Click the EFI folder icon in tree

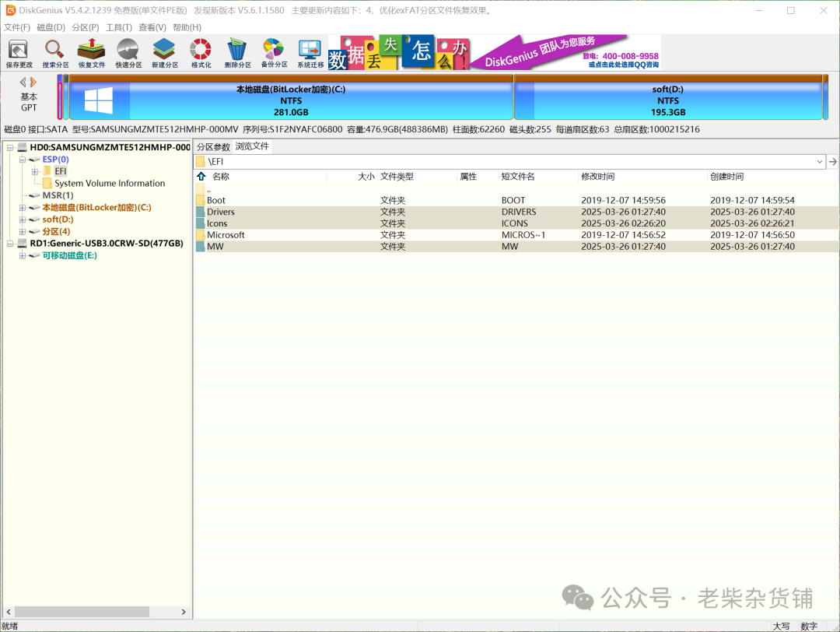tap(47, 171)
